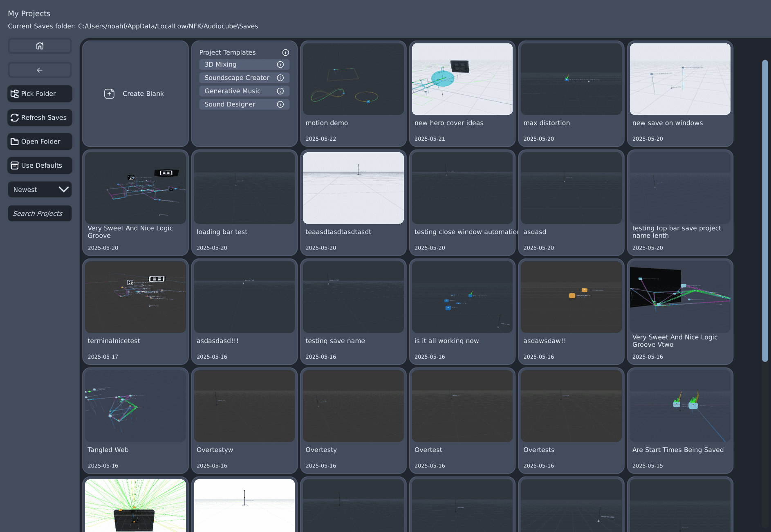This screenshot has height=532, width=771.
Task: Open the max distortion project thumbnail
Action: [571, 79]
